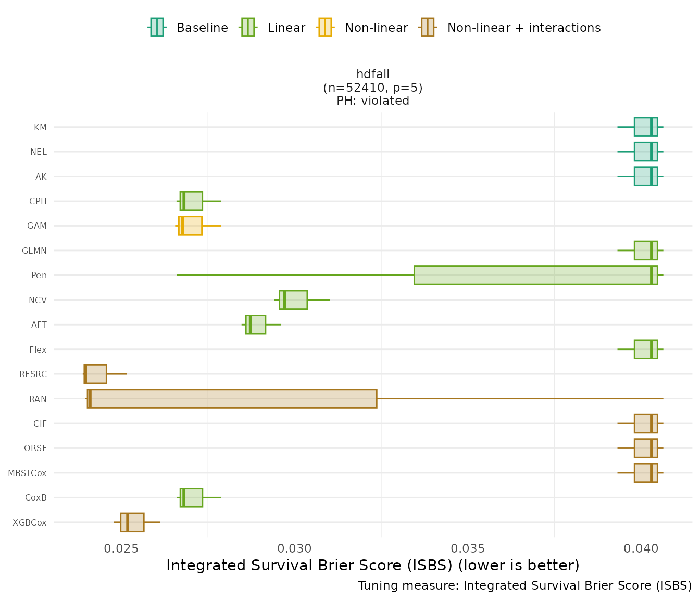Click the "Non-linear + interactions" legend label
The width and height of the screenshot is (700, 600).
[x=523, y=28]
